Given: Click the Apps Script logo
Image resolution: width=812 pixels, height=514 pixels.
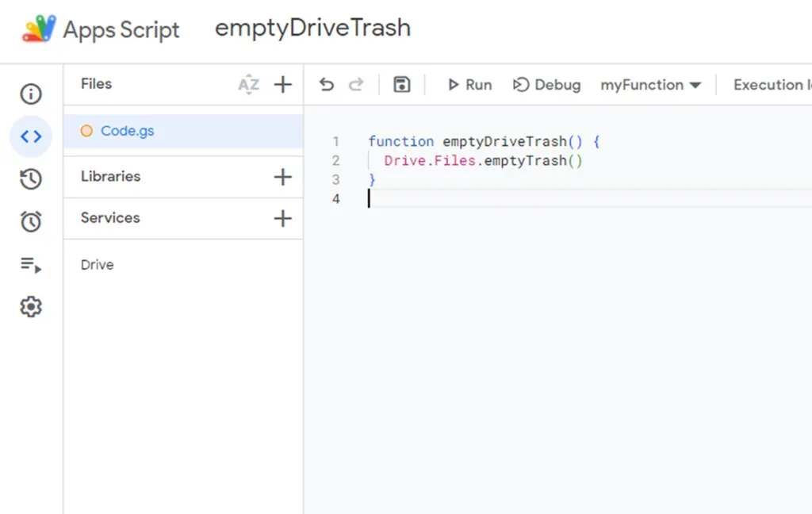Looking at the screenshot, I should [x=39, y=29].
